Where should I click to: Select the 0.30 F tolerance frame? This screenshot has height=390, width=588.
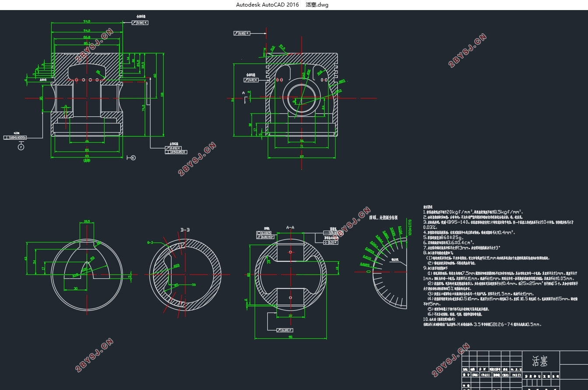coord(285,330)
